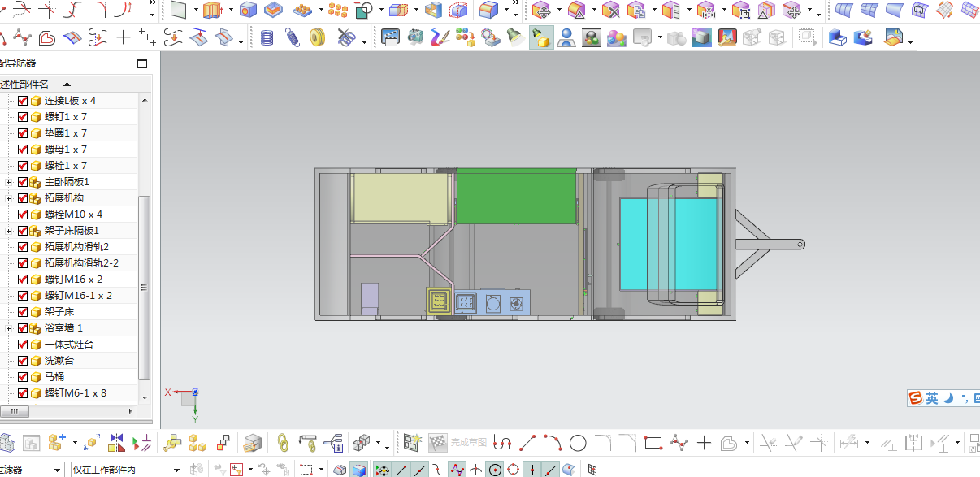Expand the 拓展机构 subassembly node
980x477 pixels.
click(x=9, y=198)
